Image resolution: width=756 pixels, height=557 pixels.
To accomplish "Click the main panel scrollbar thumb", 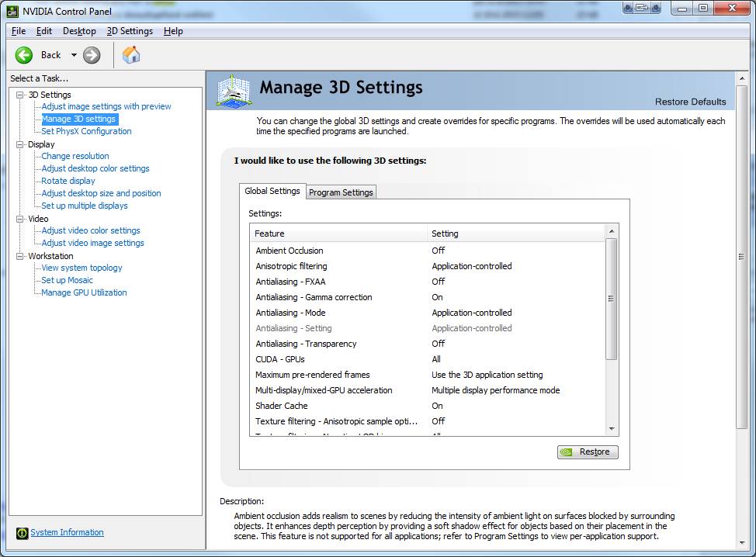I will click(x=742, y=257).
